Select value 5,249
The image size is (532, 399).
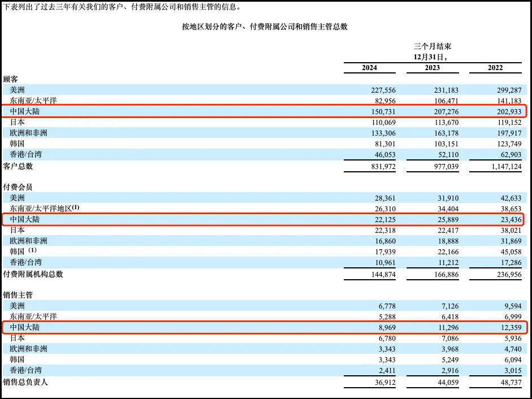coord(450,359)
